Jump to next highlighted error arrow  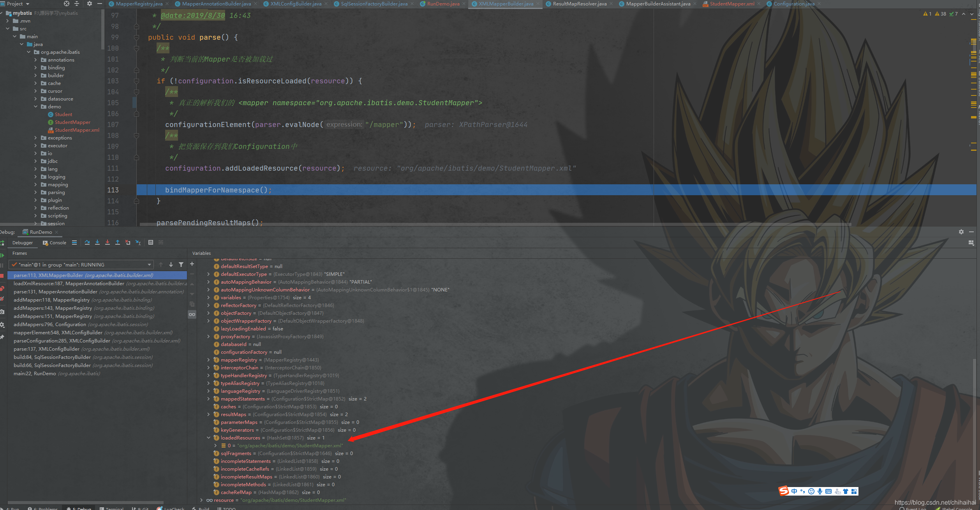pos(972,14)
